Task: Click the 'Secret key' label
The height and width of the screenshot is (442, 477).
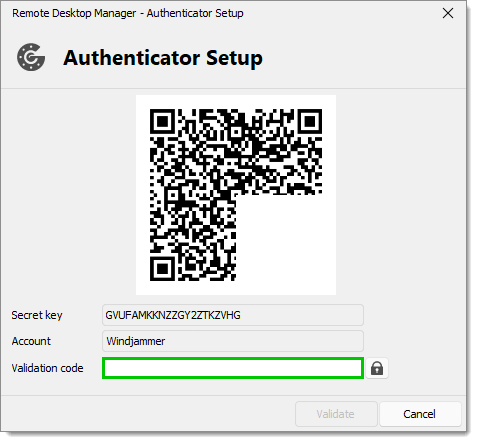Action: pos(37,315)
